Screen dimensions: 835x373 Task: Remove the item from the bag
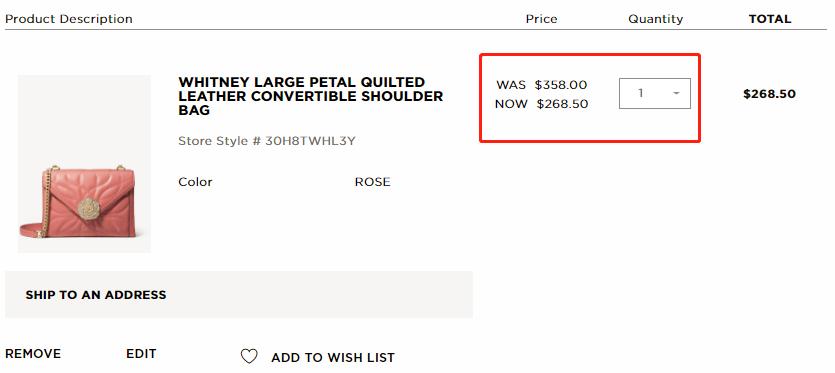point(33,354)
